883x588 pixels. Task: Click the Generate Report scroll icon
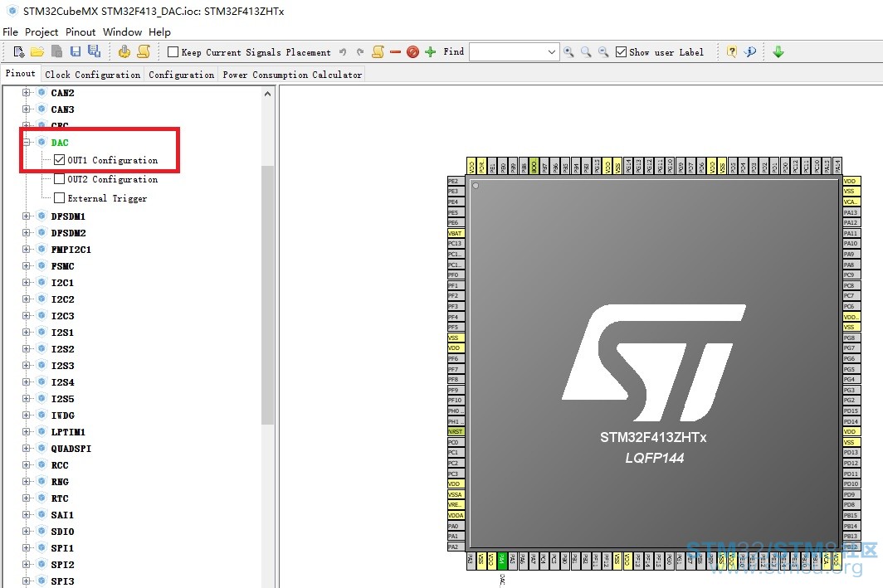(x=144, y=51)
